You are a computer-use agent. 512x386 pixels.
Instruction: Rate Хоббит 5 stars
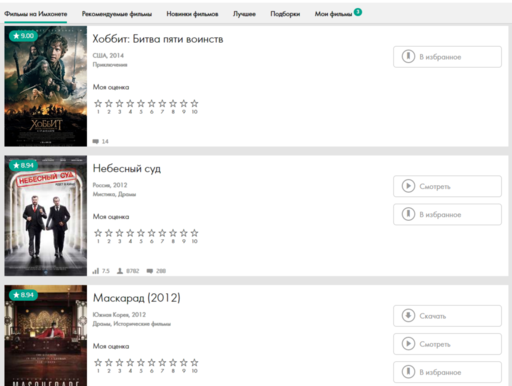141,104
